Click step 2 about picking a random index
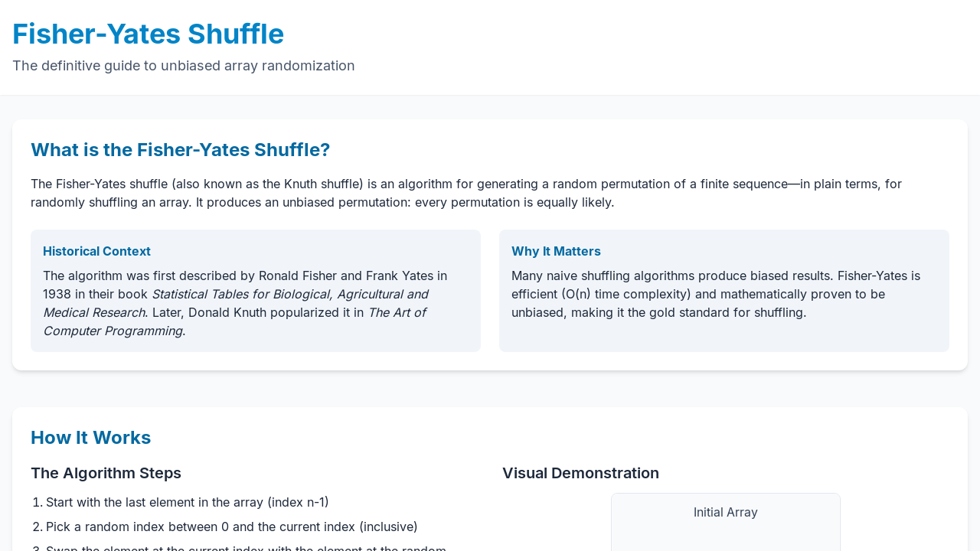The height and width of the screenshot is (551, 980). coord(231,527)
